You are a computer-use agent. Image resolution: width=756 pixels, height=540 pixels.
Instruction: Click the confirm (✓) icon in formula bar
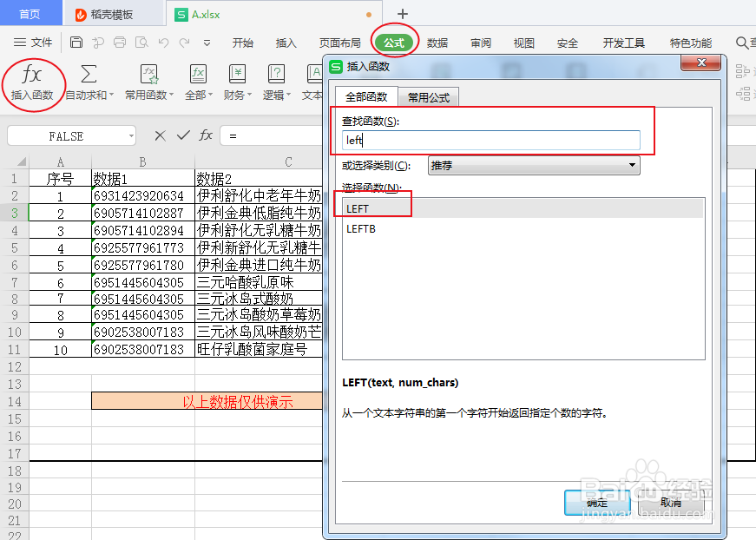click(x=181, y=135)
